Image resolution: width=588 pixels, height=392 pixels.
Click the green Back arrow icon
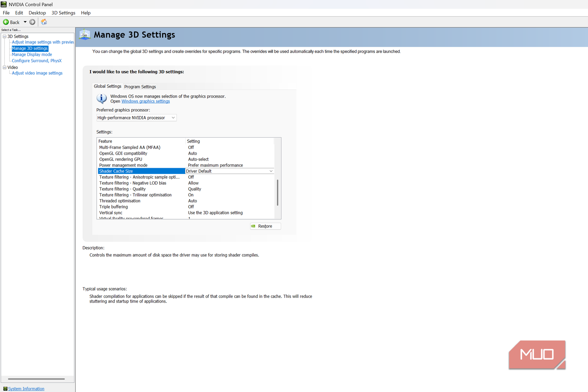pos(6,22)
